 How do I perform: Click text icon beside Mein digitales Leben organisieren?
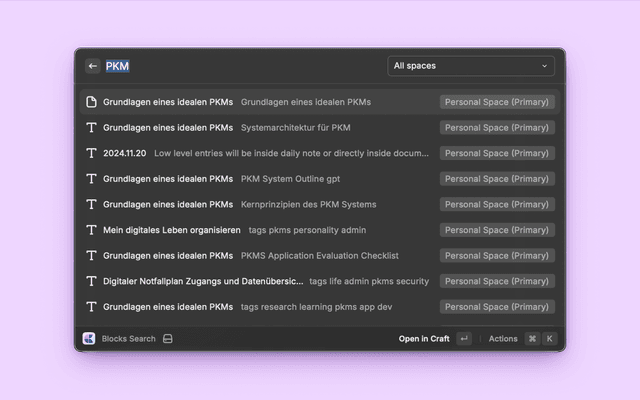click(91, 230)
